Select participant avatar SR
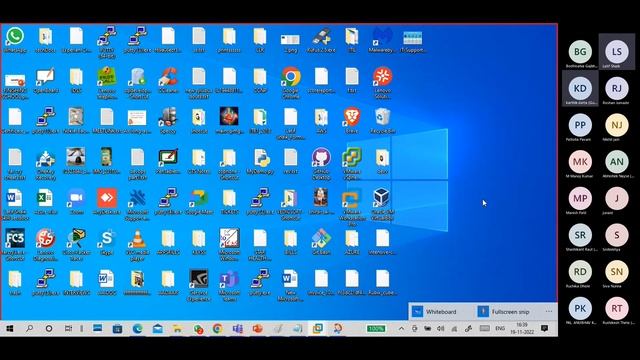The image size is (640, 360). point(580,235)
